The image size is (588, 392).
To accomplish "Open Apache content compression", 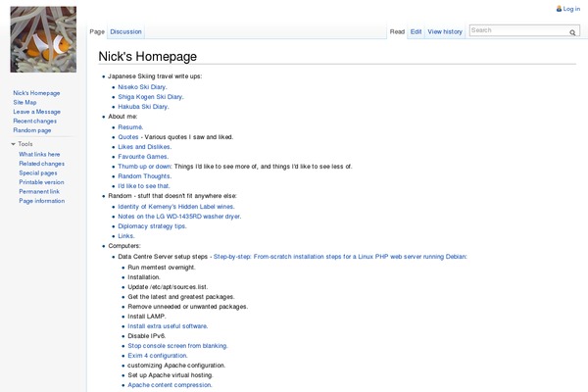I will click(170, 385).
